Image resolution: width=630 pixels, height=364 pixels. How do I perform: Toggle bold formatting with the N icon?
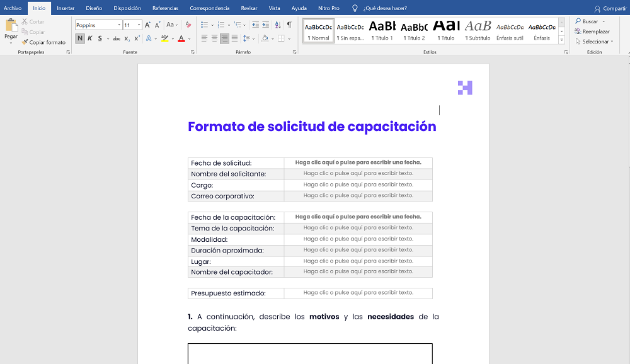[79, 38]
